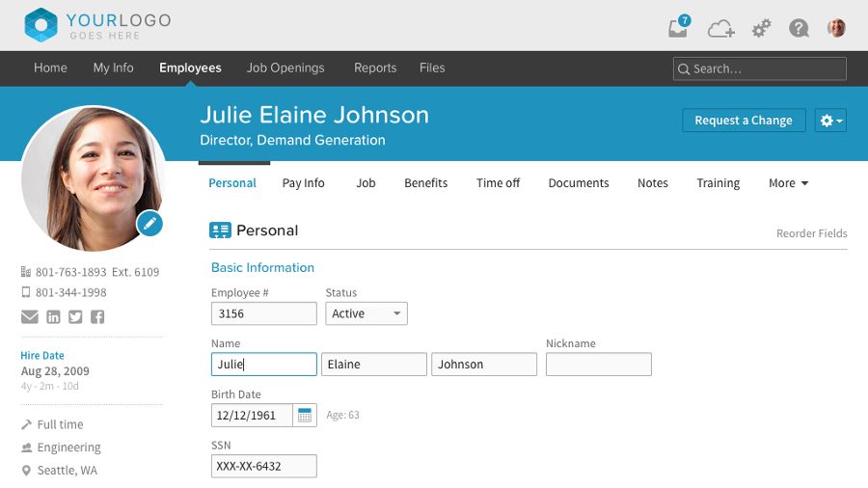Click the cloud add icon
Screen dimensions: 868x488
point(720,29)
